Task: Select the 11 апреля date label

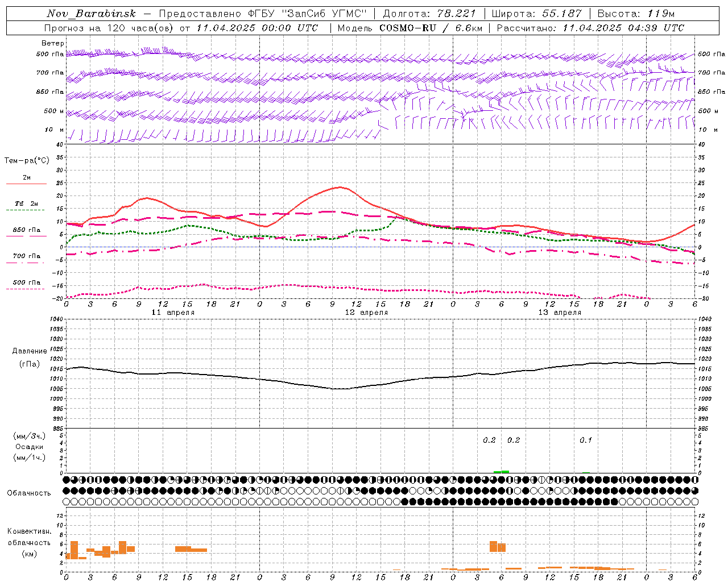Action: (173, 313)
